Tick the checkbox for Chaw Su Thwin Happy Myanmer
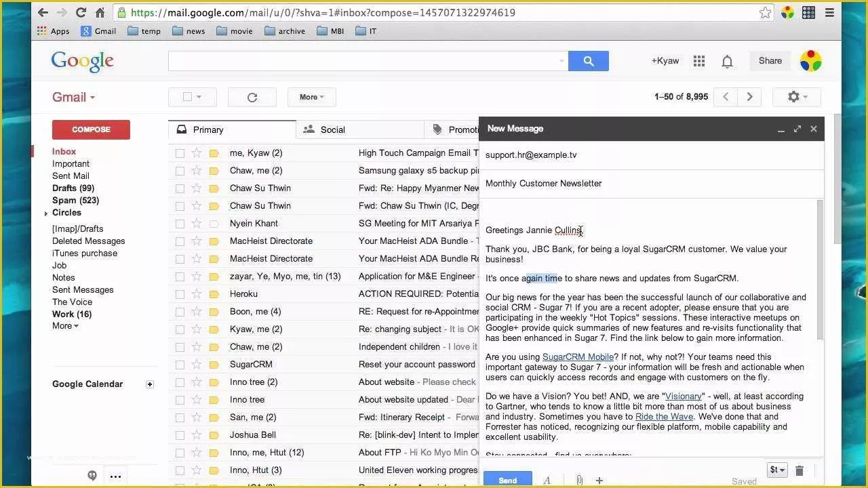The height and width of the screenshot is (488, 868). 180,188
